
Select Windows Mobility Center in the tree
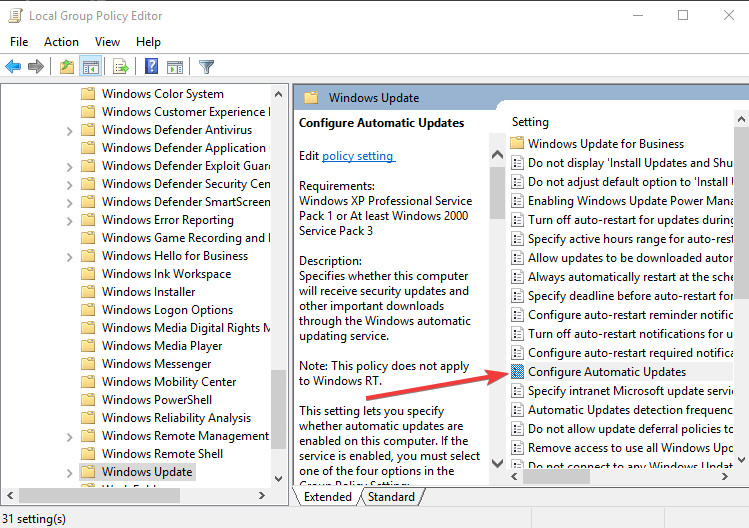click(169, 382)
